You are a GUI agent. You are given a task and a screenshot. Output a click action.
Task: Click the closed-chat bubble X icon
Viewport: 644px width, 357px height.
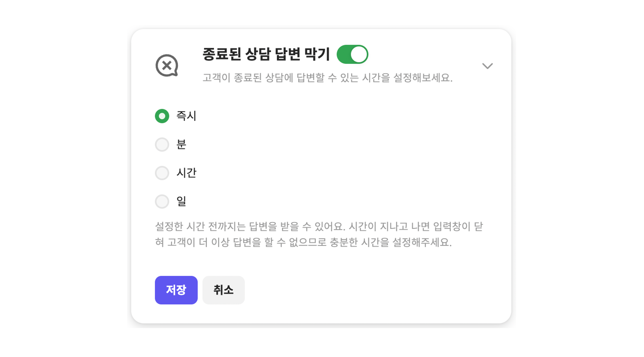(167, 65)
